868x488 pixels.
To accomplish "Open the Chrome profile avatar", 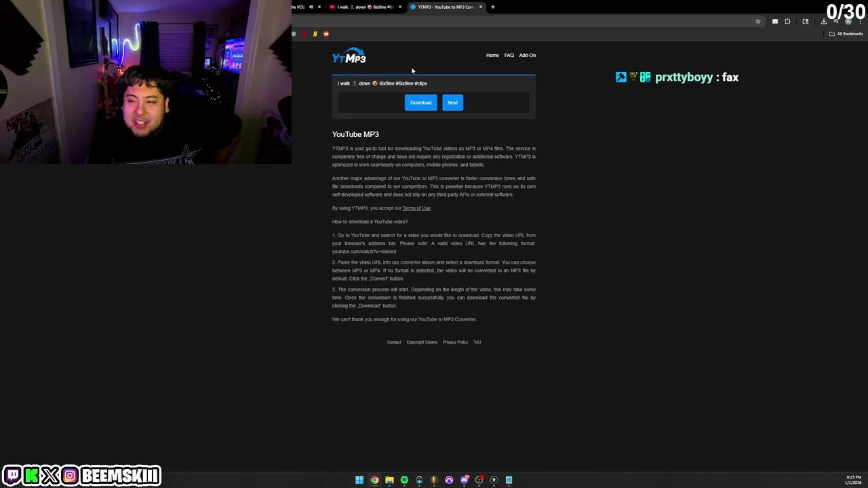I will 848,22.
